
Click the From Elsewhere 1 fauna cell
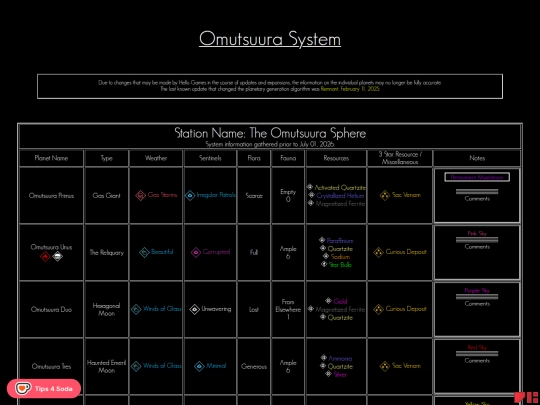click(x=288, y=309)
